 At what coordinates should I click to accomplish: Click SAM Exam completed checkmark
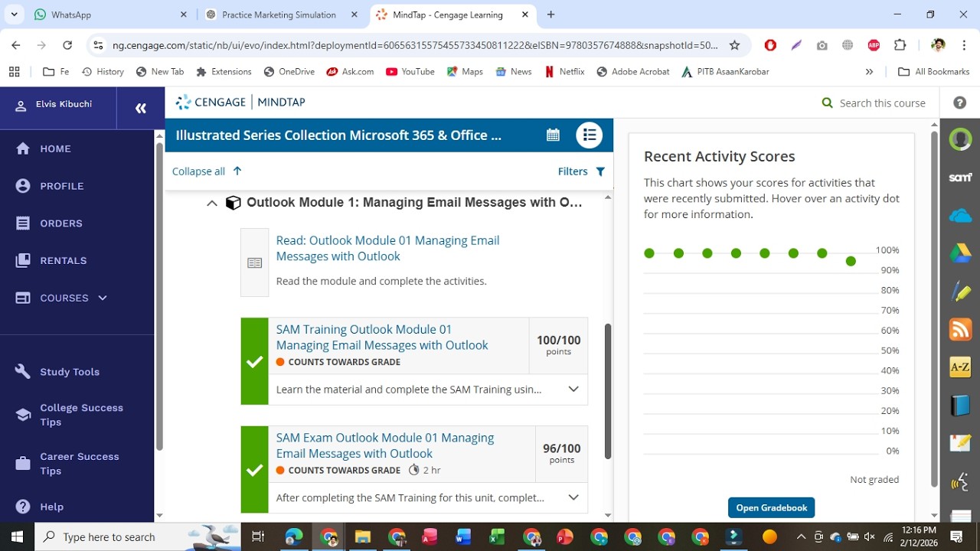pos(254,470)
